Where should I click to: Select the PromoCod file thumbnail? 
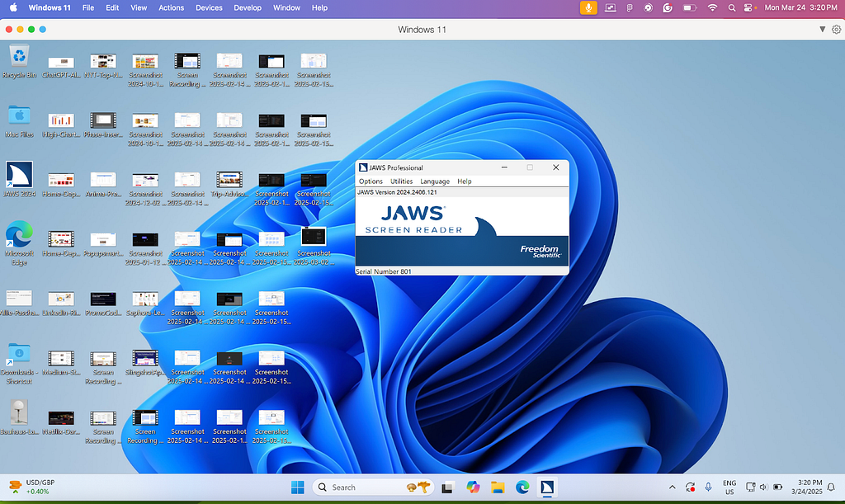[x=103, y=304]
